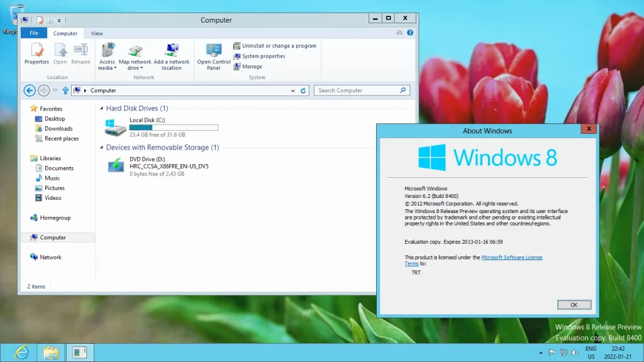Screen dimensions: 644x362
Task: Select the Local Disk (C:) drive
Action: 162,127
